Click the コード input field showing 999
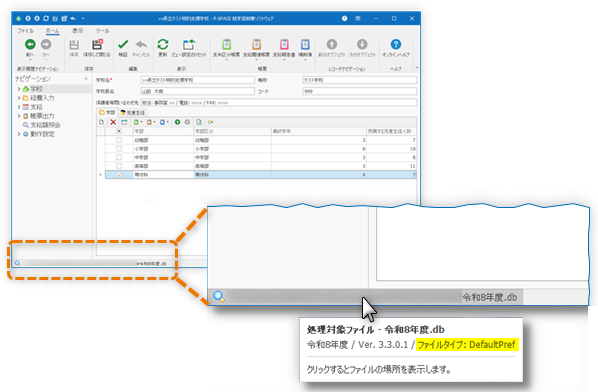Viewport: 598px width, 392px height. click(x=360, y=92)
